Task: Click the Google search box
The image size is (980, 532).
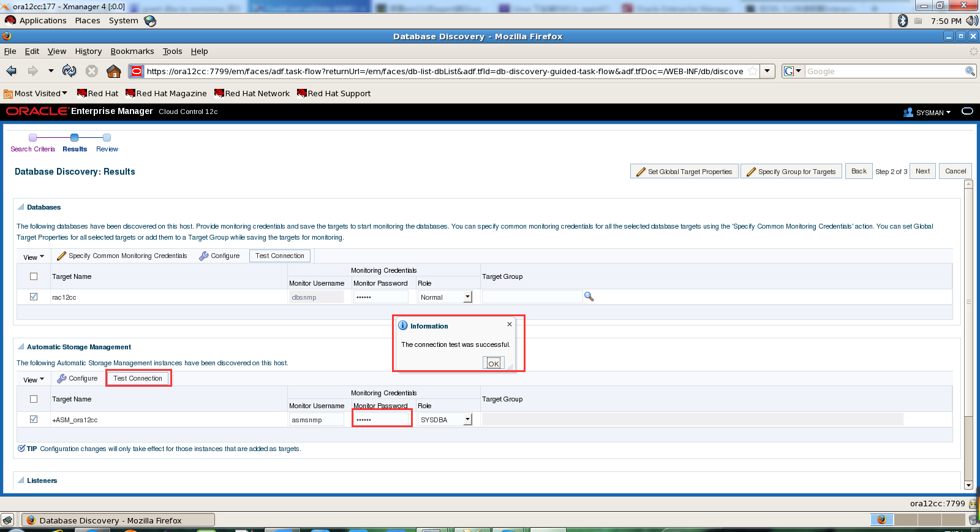Action: (x=884, y=71)
